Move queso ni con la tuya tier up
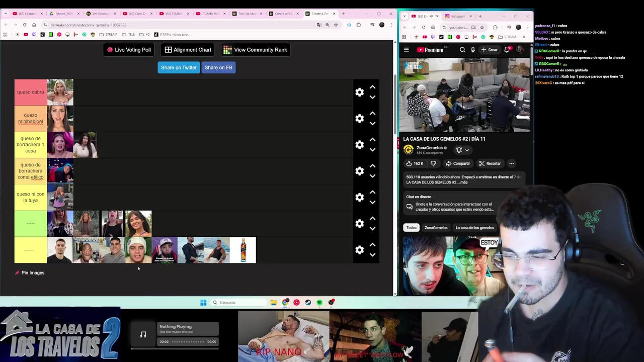644x362 pixels. click(372, 192)
